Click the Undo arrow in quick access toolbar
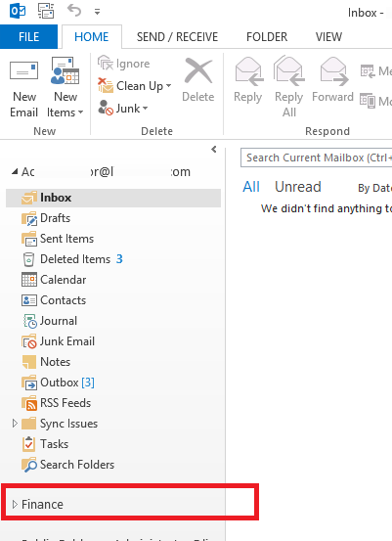The height and width of the screenshot is (541, 392). pos(74,11)
